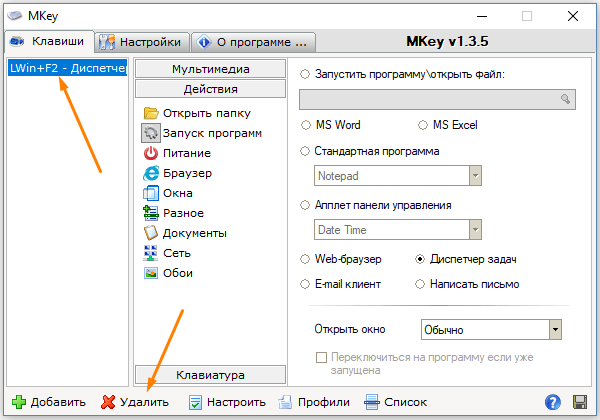Select the MS Word radio button
Image resolution: width=600 pixels, height=420 pixels.
(x=306, y=125)
